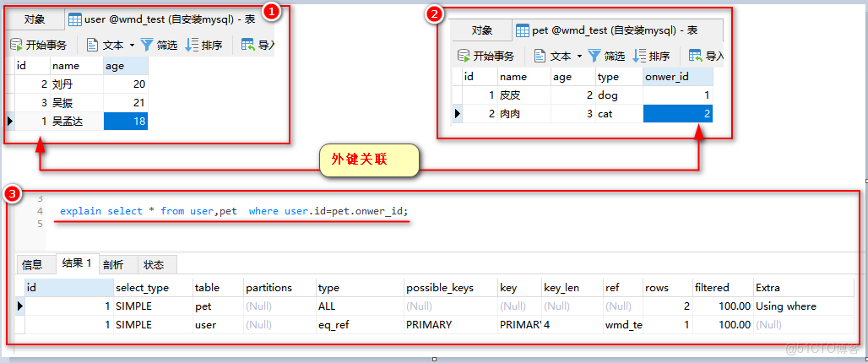Select the highlighted onwer_id cell 2

pyautogui.click(x=677, y=114)
